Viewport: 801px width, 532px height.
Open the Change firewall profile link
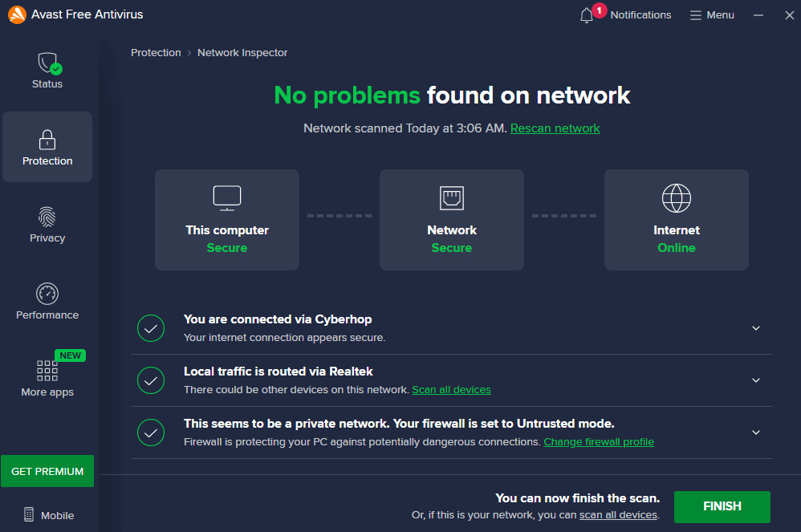tap(598, 441)
